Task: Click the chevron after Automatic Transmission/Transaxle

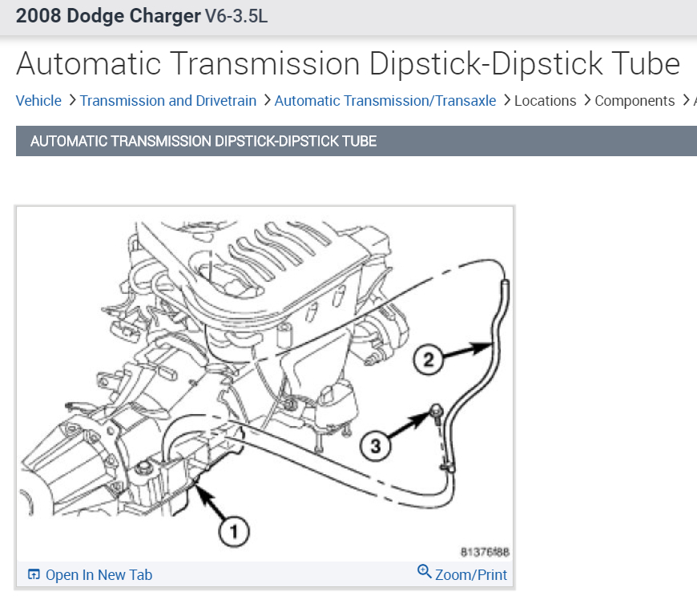Action: click(507, 100)
